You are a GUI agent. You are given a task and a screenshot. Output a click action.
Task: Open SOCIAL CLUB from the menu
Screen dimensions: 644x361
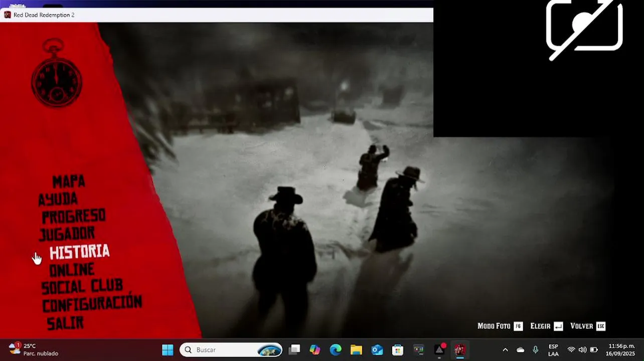[x=82, y=286]
